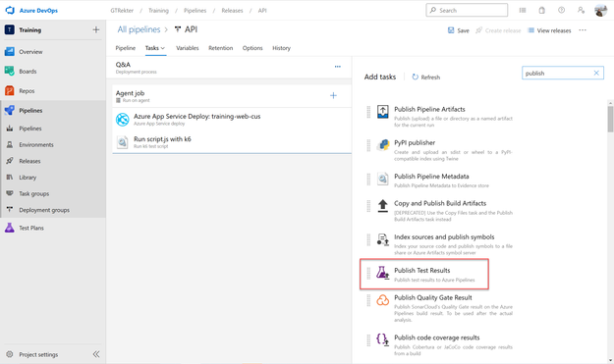This screenshot has height=364, width=614.
Task: Click the plus next to Training project
Action: pyautogui.click(x=96, y=29)
